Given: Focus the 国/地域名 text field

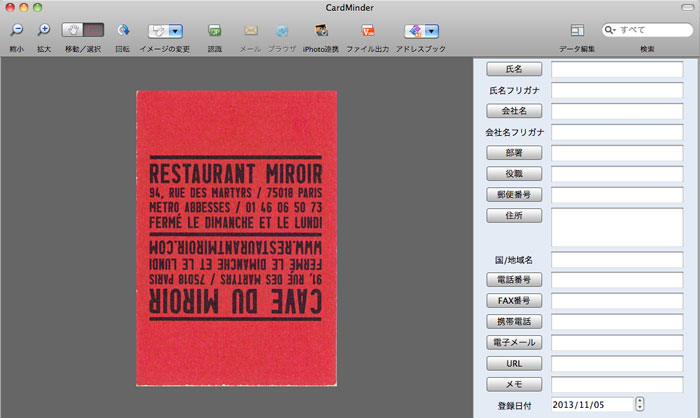Looking at the screenshot, I should coord(617,259).
